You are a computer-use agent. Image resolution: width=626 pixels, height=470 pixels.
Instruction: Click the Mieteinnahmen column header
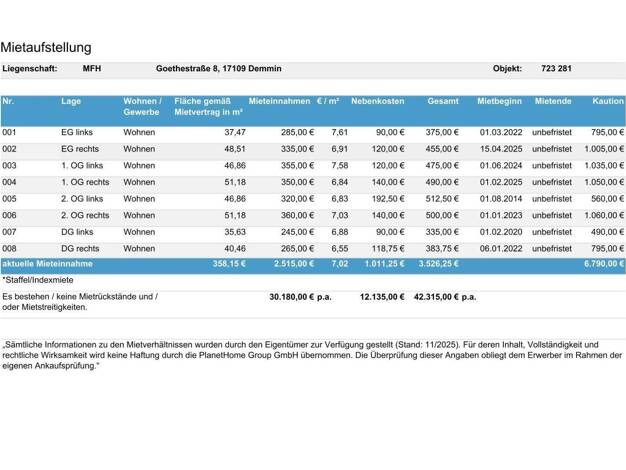(280, 102)
